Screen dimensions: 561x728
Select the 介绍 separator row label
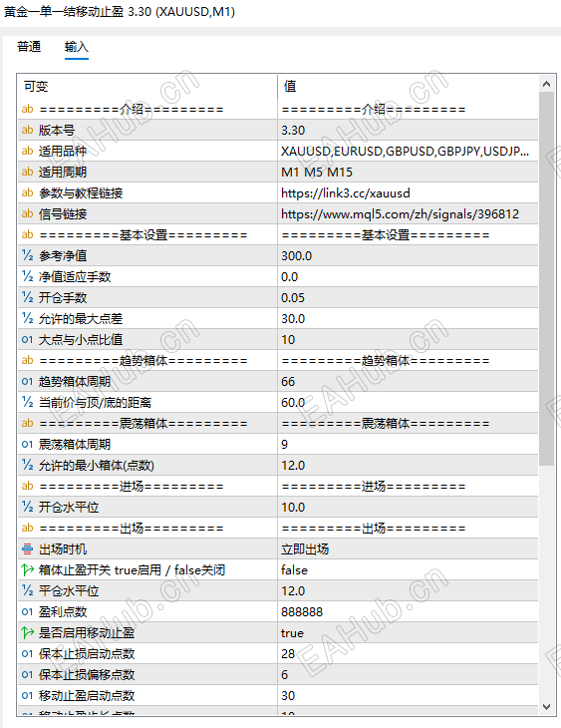point(132,109)
